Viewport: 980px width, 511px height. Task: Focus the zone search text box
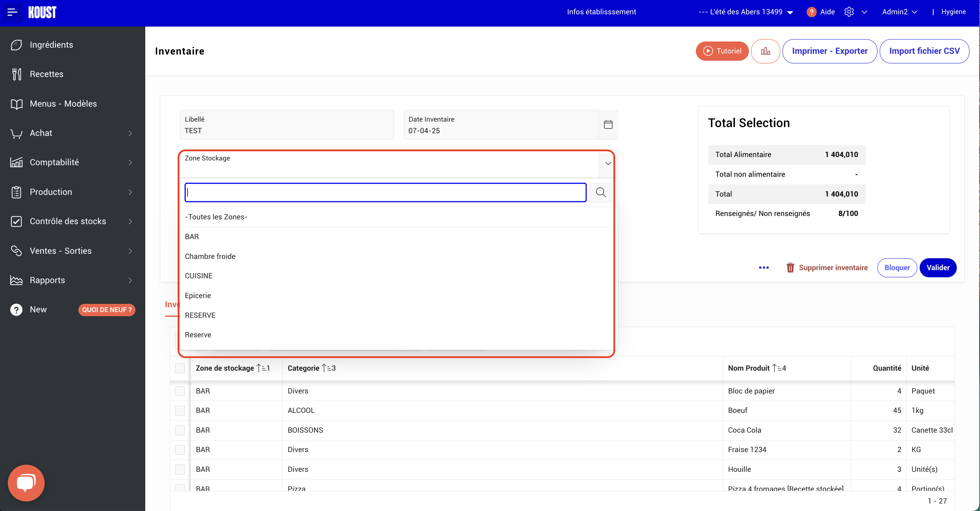pyautogui.click(x=385, y=192)
